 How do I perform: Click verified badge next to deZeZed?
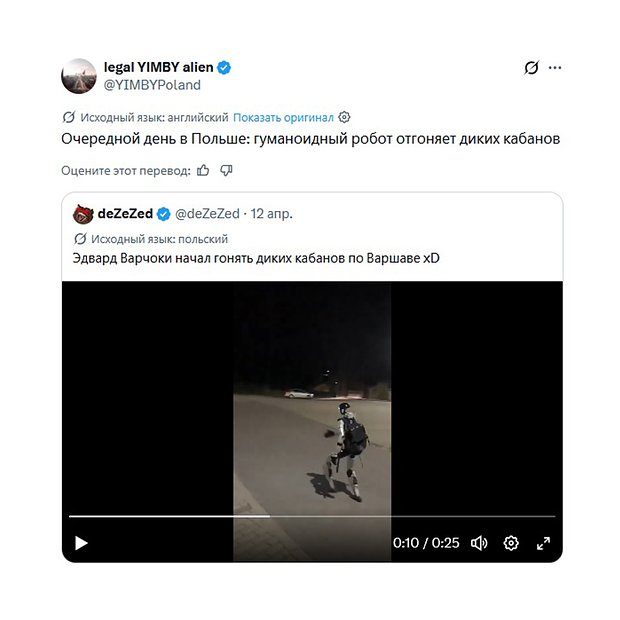tap(164, 214)
